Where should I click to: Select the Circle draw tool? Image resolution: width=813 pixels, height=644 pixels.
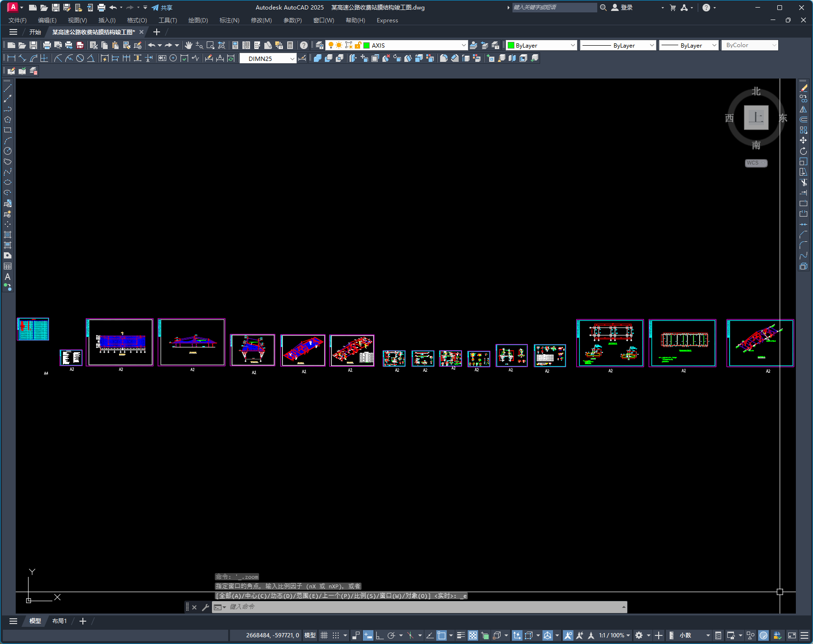pyautogui.click(x=8, y=151)
